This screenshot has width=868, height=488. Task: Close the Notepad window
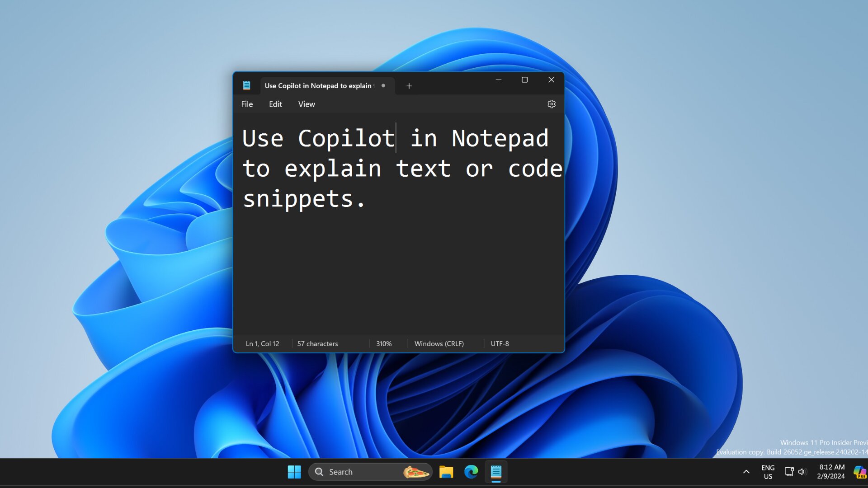[551, 80]
